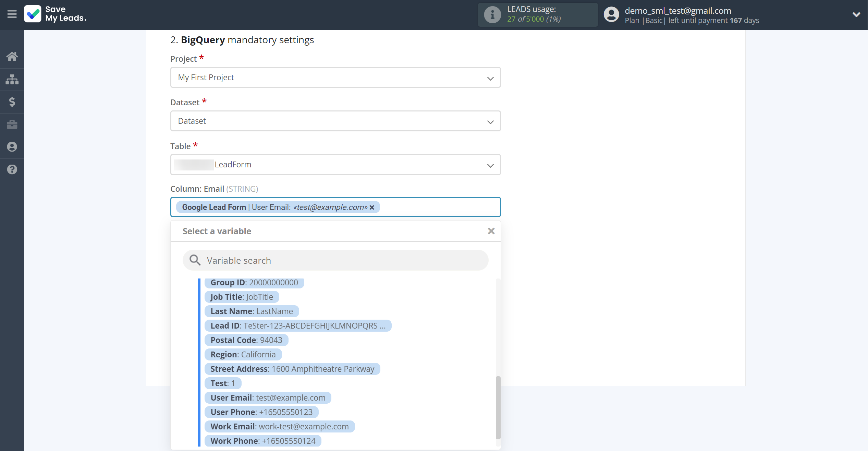This screenshot has width=868, height=451.
Task: Close the Select a variable panel
Action: [x=491, y=231]
